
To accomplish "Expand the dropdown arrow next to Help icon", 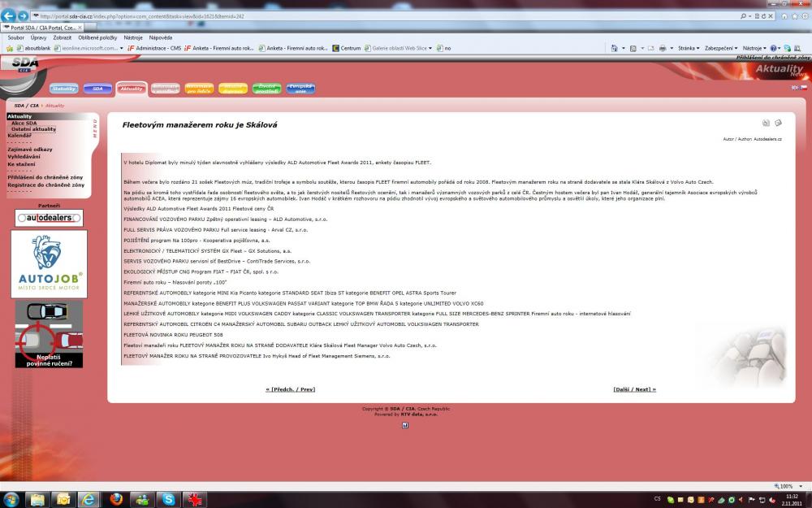I will click(x=780, y=48).
